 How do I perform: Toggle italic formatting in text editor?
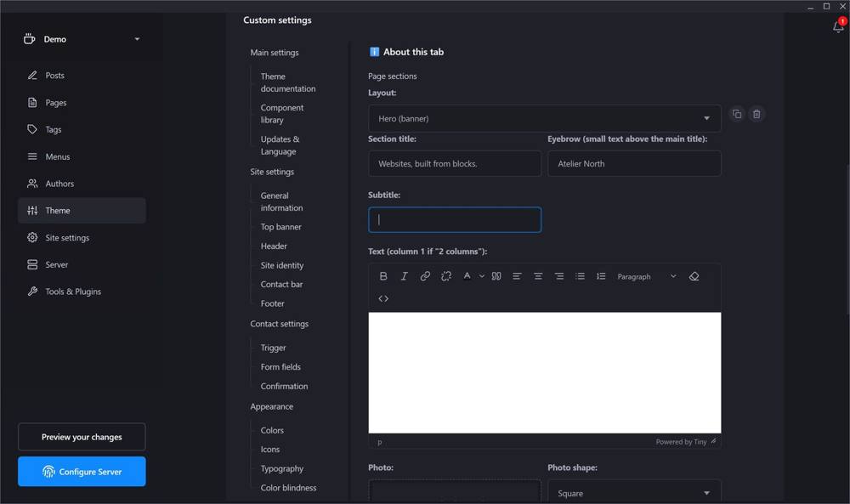404,276
